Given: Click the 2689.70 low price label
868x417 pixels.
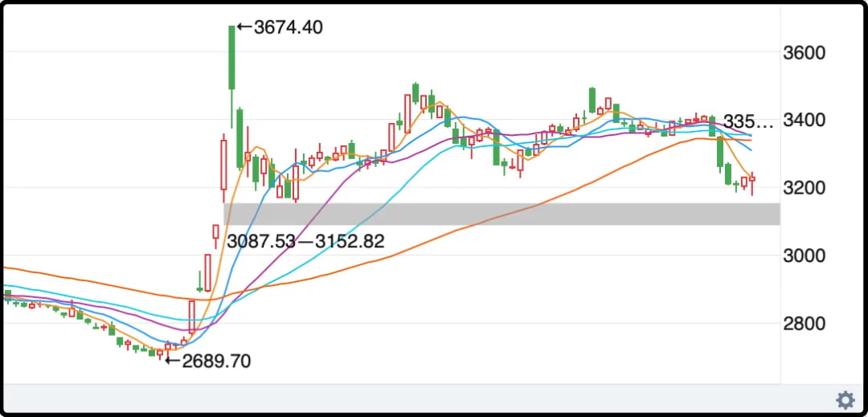Looking at the screenshot, I should pos(216,361).
